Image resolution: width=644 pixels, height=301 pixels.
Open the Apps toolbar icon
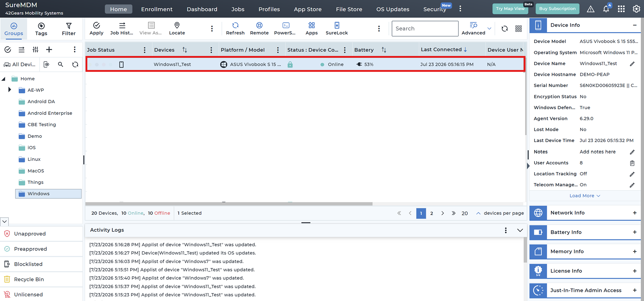coord(311,29)
